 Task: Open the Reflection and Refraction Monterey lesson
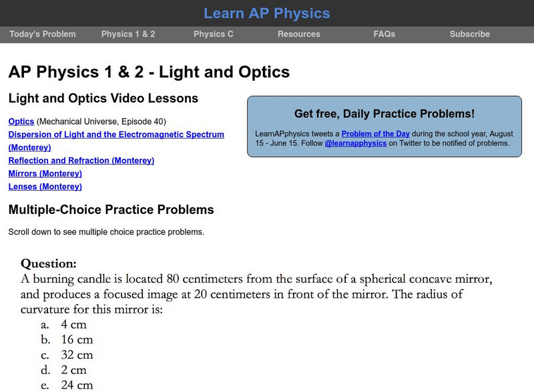(x=80, y=161)
